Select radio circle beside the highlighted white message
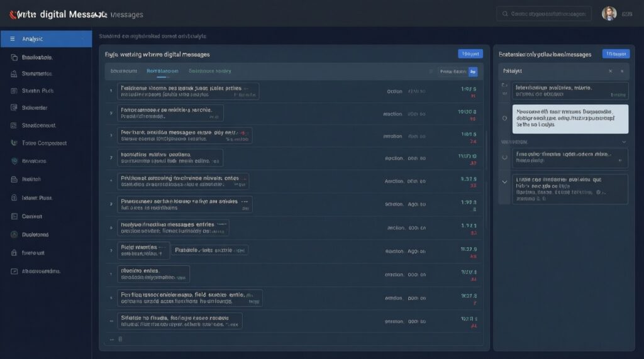The width and height of the screenshot is (644, 359). (505, 118)
